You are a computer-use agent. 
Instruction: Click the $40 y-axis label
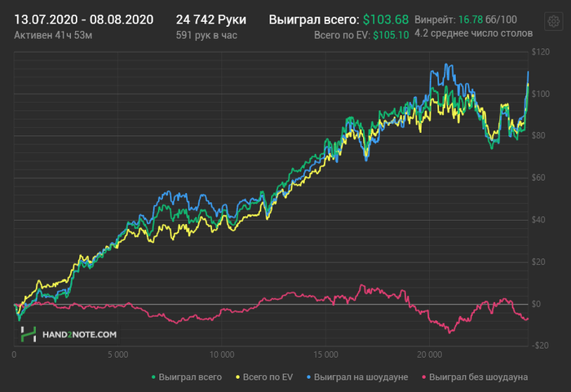538,220
